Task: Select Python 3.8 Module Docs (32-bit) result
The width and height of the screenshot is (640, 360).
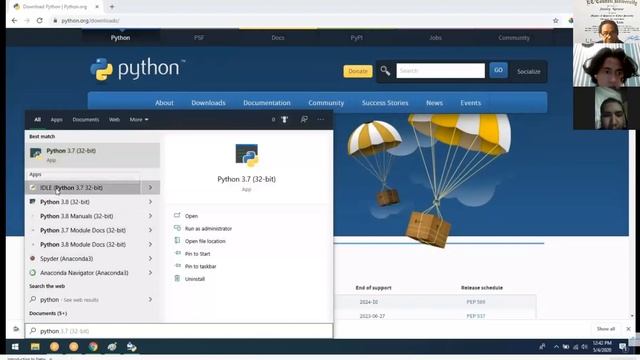Action: 83,244
